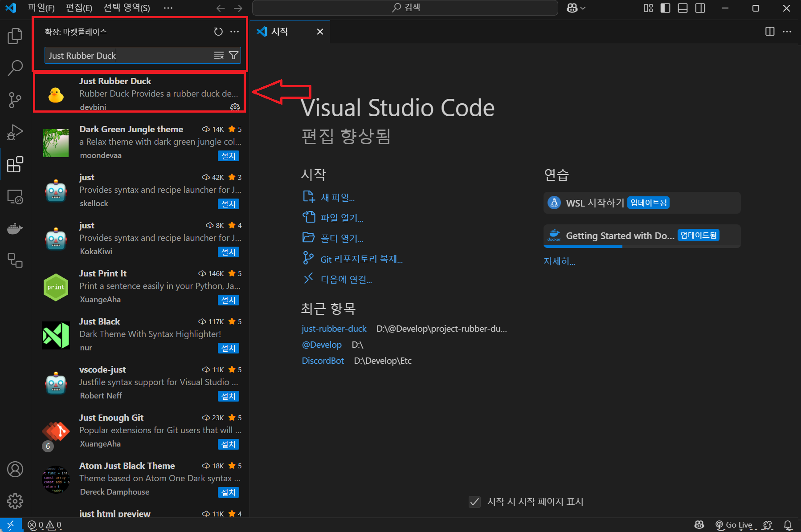
Task: Toggle the primary side bar
Action: pos(666,8)
